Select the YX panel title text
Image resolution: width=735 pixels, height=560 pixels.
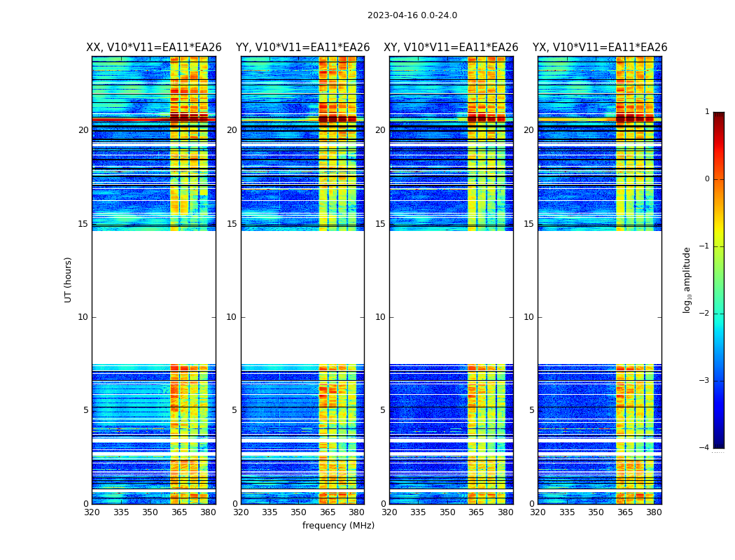coord(600,48)
